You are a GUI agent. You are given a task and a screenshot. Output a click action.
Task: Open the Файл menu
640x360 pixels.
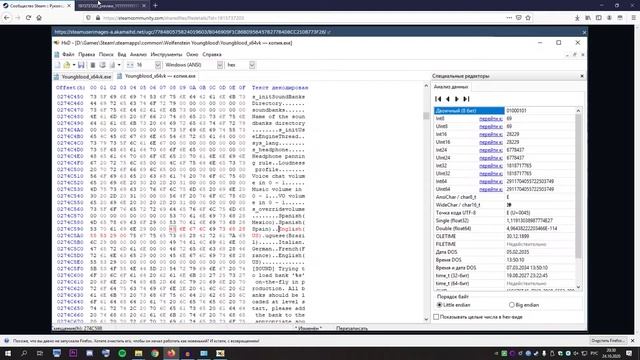point(68,54)
